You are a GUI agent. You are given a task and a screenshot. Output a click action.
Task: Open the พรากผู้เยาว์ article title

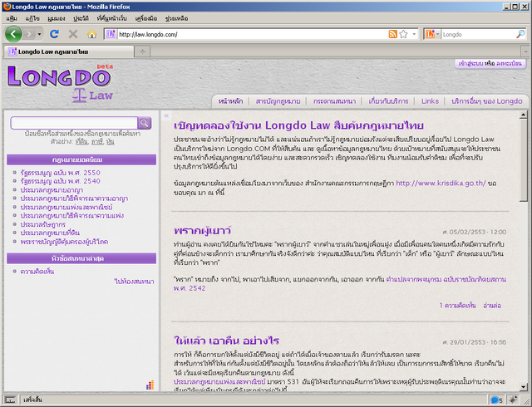tap(202, 231)
